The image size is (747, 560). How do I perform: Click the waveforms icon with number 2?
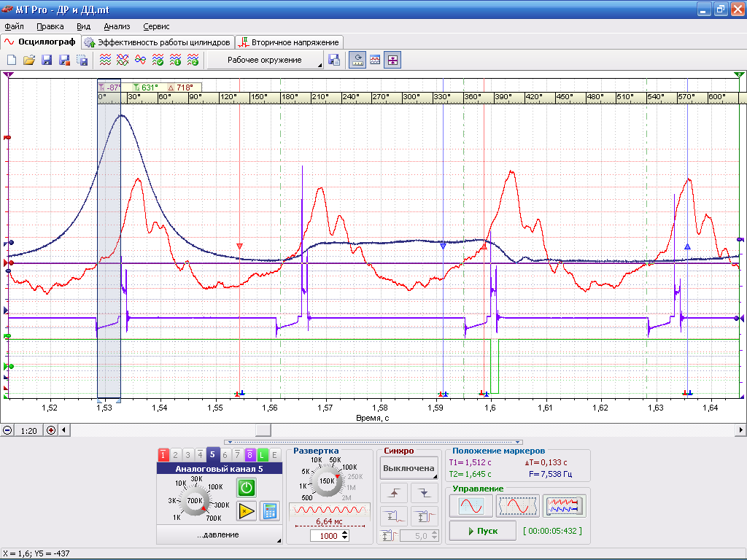point(193,60)
